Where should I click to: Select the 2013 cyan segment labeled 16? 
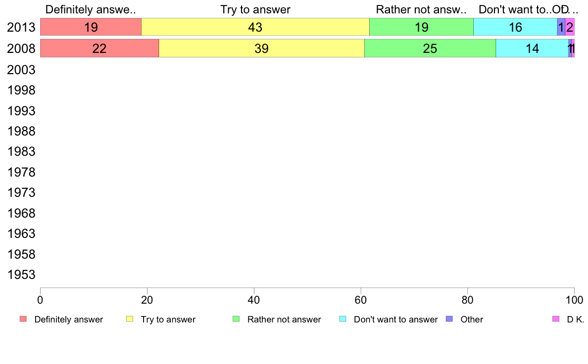click(x=515, y=27)
